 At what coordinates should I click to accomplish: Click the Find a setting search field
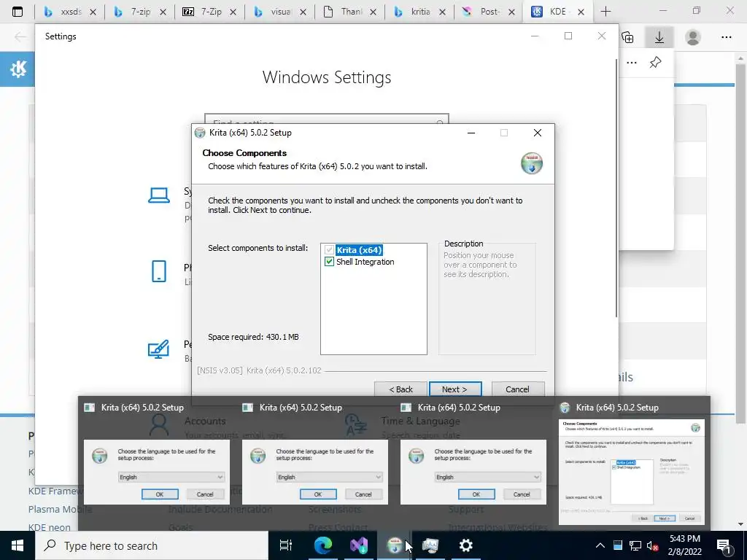pyautogui.click(x=326, y=119)
